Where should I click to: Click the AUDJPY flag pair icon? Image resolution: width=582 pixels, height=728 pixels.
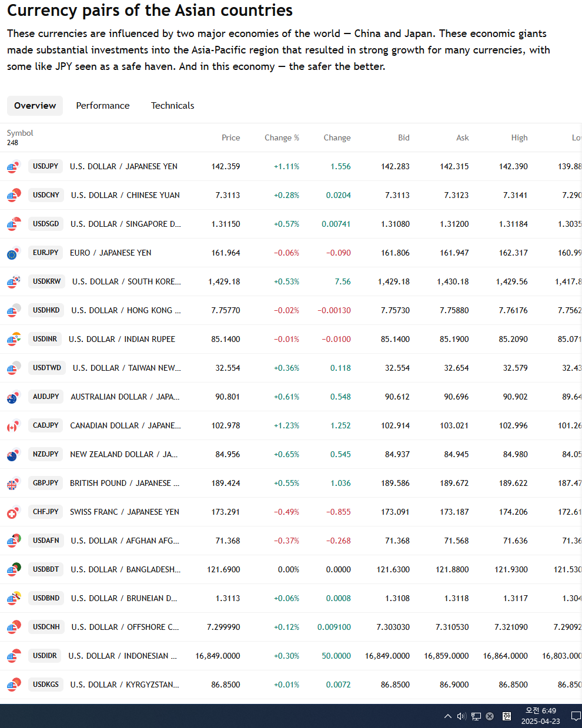(x=14, y=397)
